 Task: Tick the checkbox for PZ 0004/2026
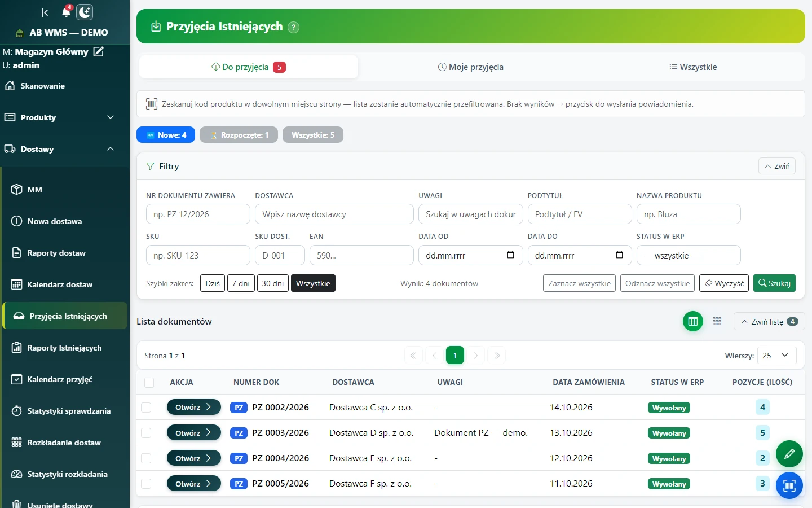click(146, 458)
